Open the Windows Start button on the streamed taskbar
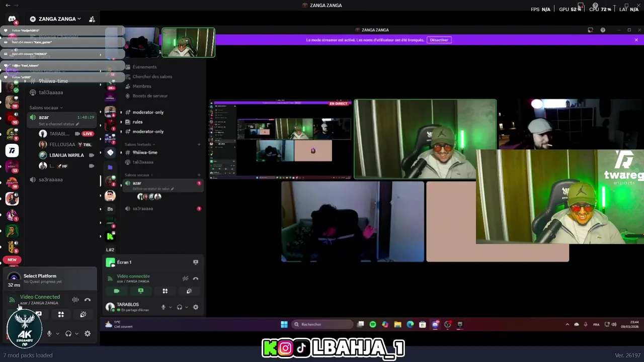The width and height of the screenshot is (644, 362). coord(284,324)
